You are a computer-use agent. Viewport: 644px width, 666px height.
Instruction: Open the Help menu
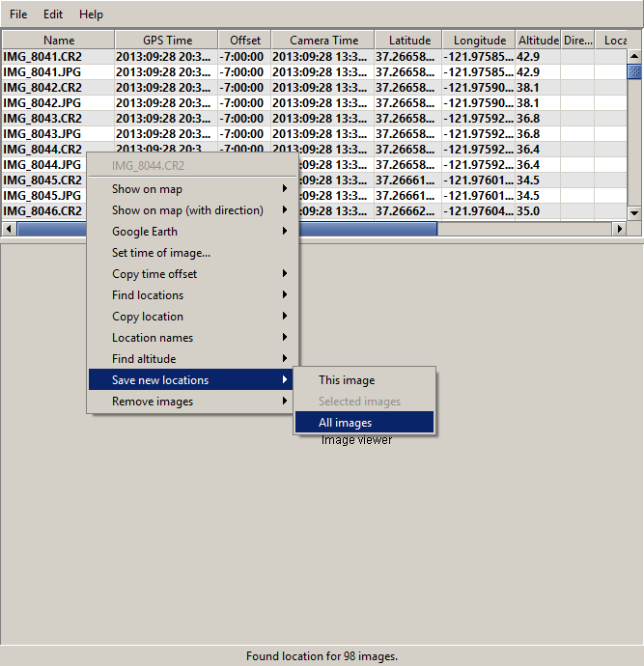[x=91, y=14]
